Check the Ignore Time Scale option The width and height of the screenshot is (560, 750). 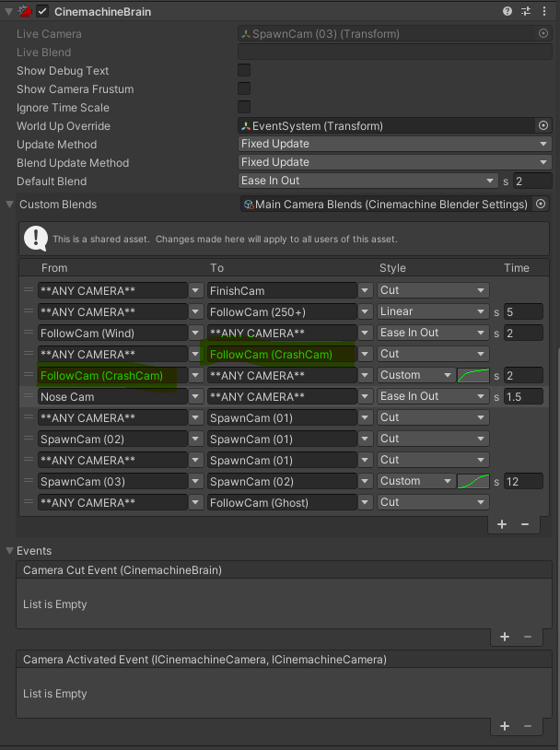click(244, 108)
